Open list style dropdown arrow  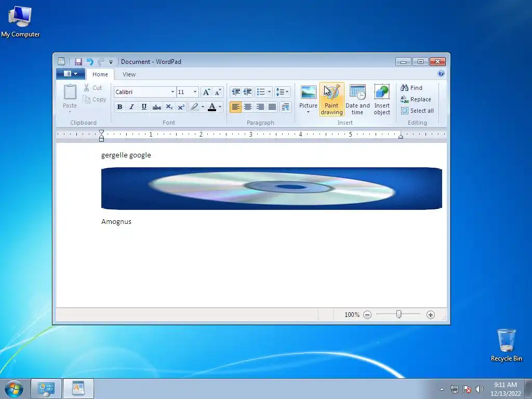point(270,92)
